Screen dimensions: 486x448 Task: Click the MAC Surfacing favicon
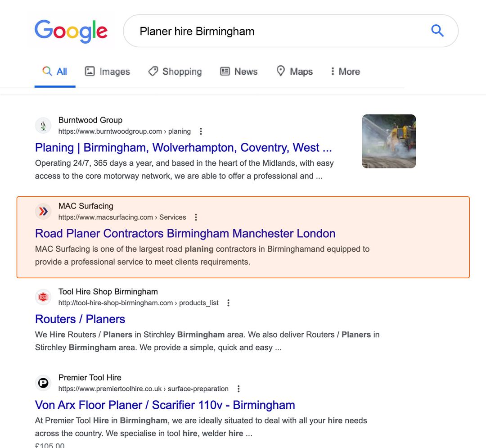(43, 211)
